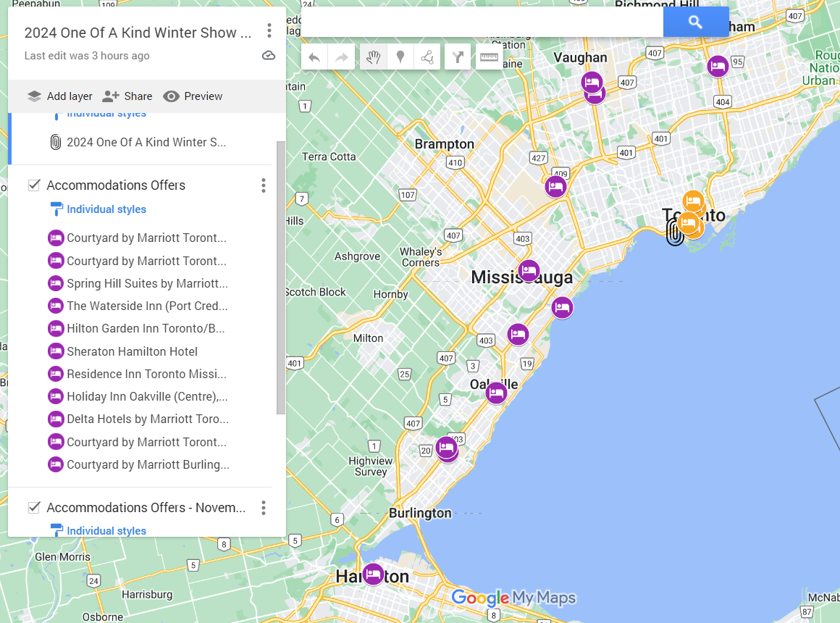Click the redo arrow in map toolbar
Viewport: 840px width, 623px height.
(342, 57)
